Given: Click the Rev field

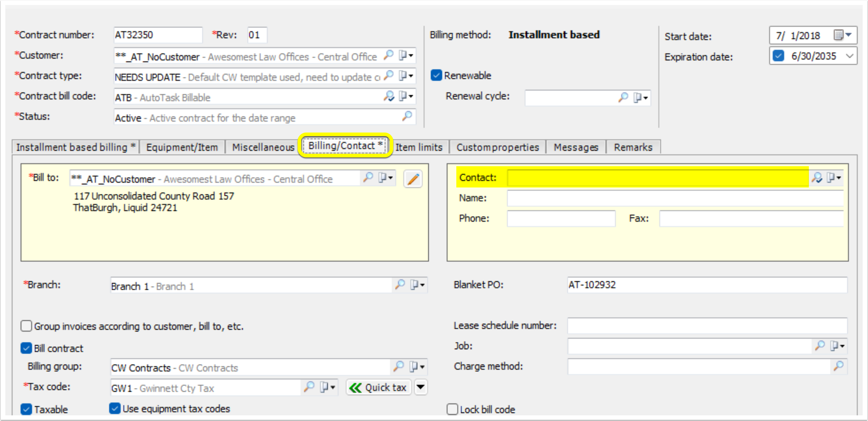Looking at the screenshot, I should click(257, 35).
